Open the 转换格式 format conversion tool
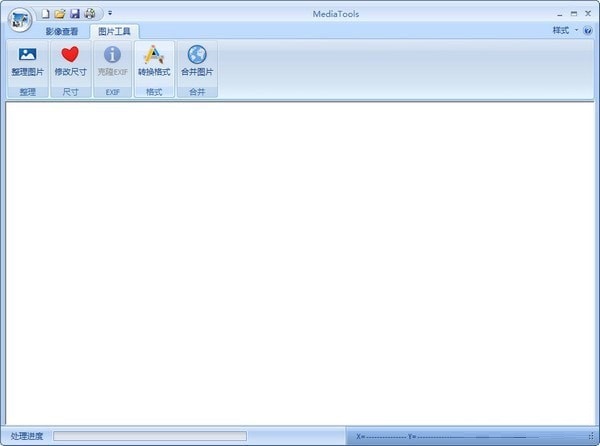Viewport: 600px width, 446px height. 154,55
